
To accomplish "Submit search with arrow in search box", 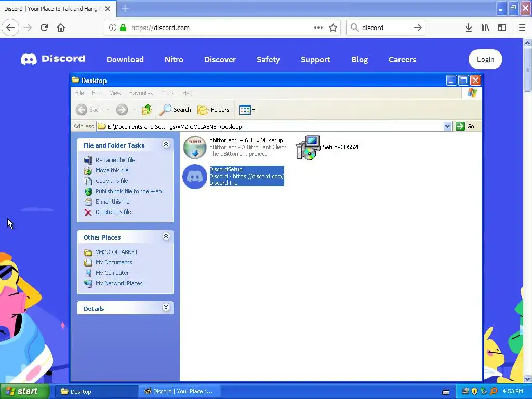I will coord(417,28).
